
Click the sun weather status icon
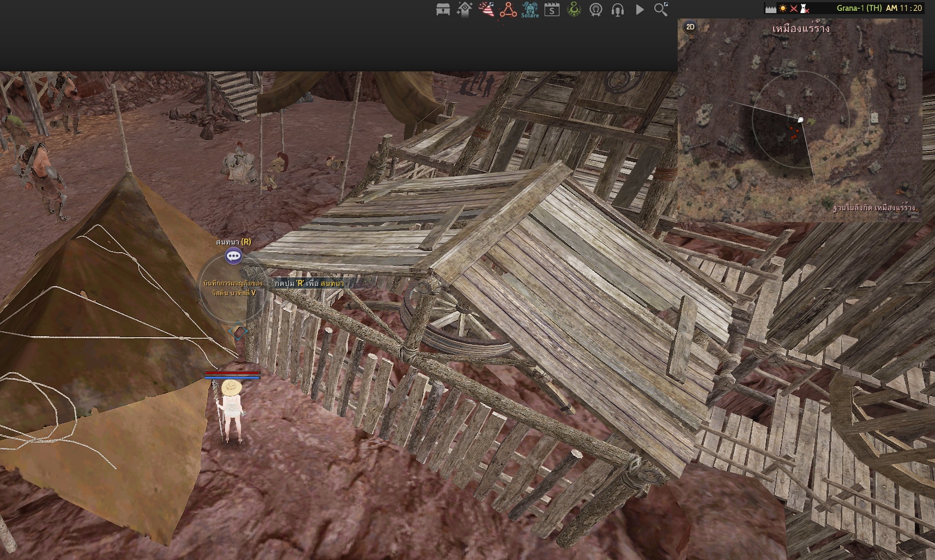[x=783, y=8]
